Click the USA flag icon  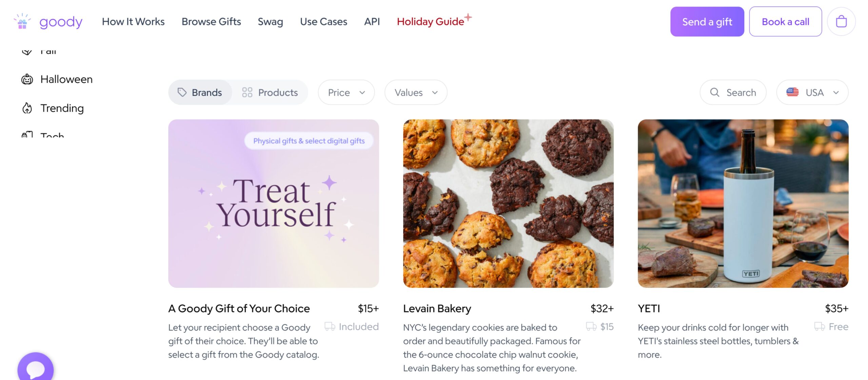792,92
